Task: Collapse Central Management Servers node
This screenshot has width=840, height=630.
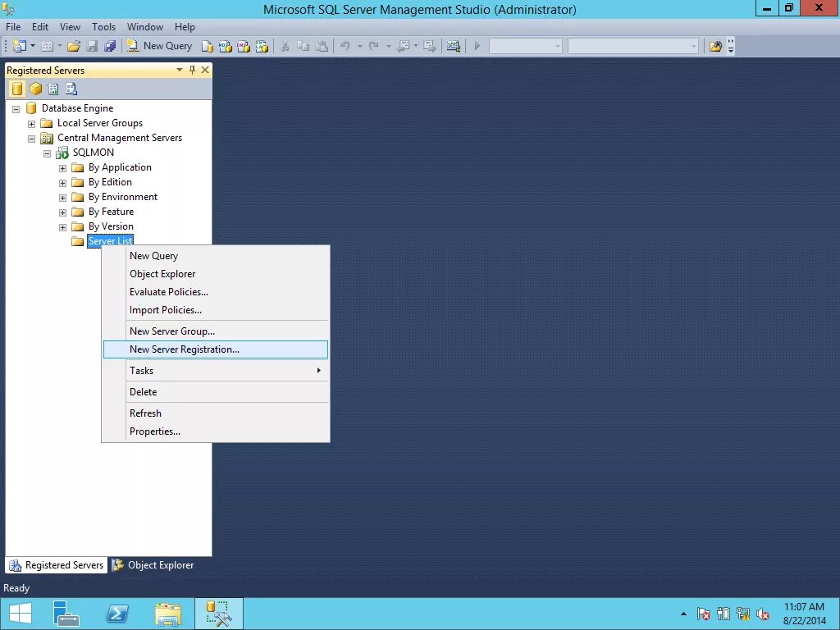Action: point(32,139)
